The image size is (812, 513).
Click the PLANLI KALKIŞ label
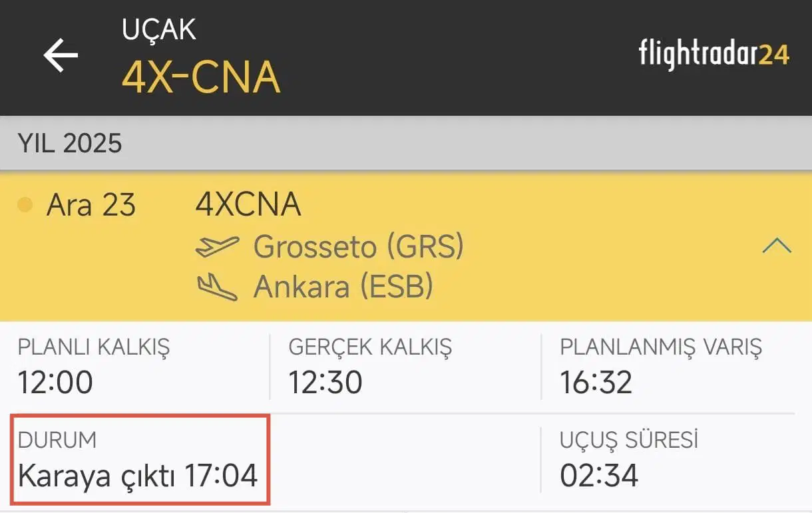[x=94, y=347]
